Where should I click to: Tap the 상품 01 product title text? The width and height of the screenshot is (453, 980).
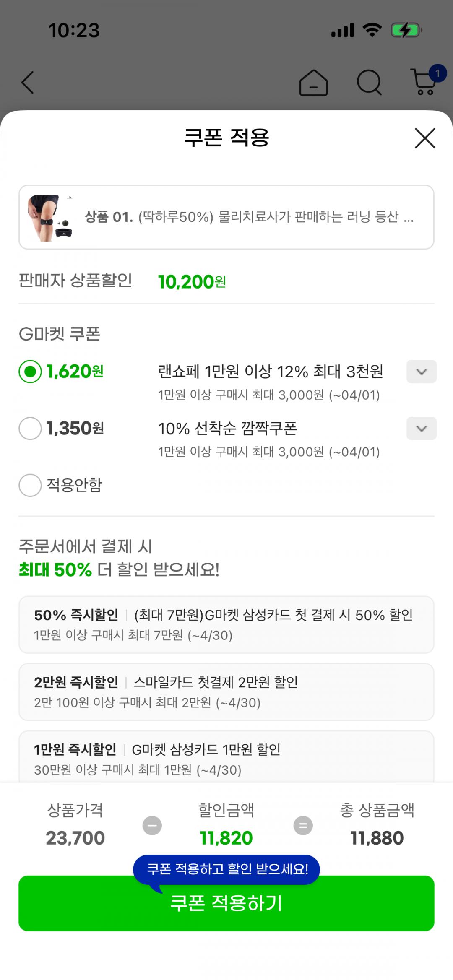[249, 217]
